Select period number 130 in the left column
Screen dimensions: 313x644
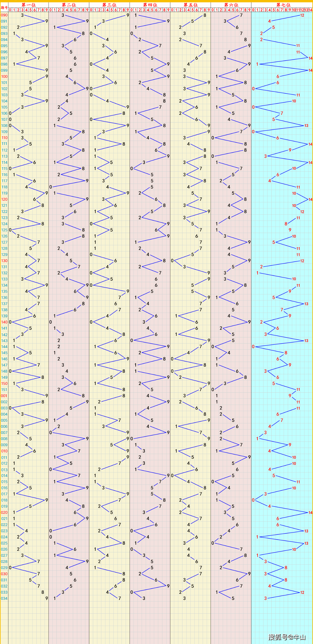pos(4,261)
